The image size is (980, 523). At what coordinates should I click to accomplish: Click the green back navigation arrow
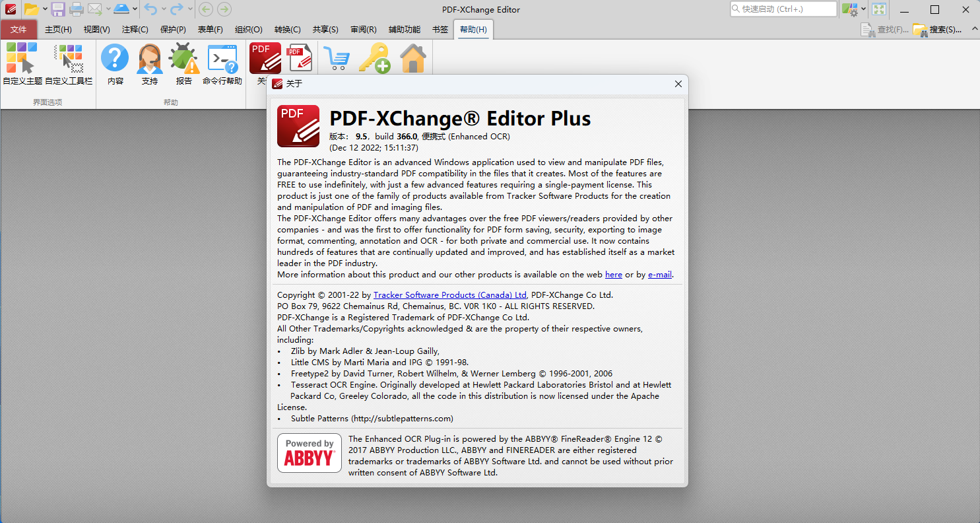click(206, 9)
